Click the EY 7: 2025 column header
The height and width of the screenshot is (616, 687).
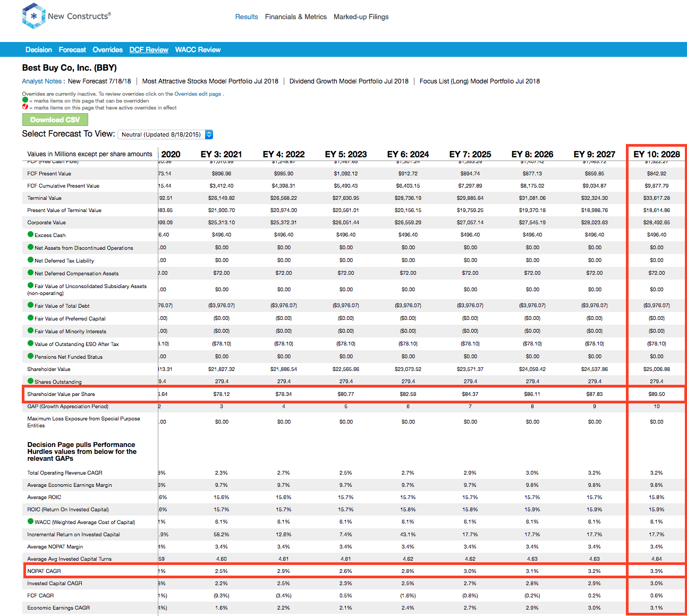pyautogui.click(x=470, y=154)
